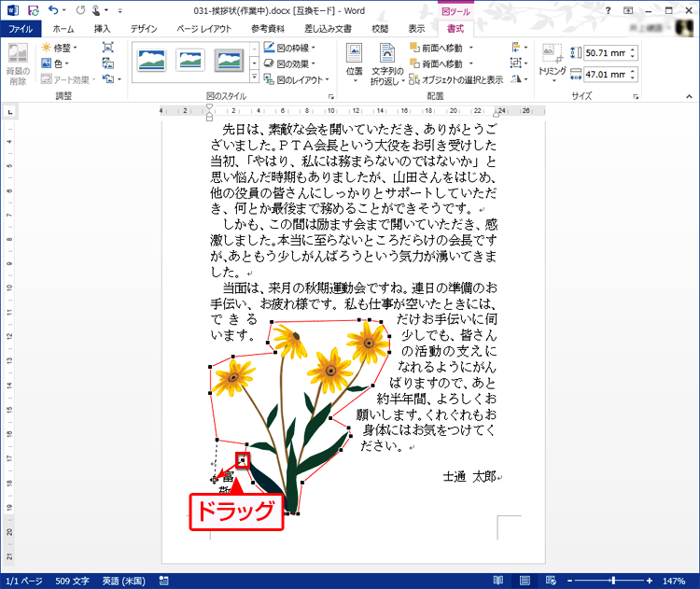Click the touch/mouse mode icon
Screen dimensions: 700x589
pyautogui.click(x=96, y=10)
